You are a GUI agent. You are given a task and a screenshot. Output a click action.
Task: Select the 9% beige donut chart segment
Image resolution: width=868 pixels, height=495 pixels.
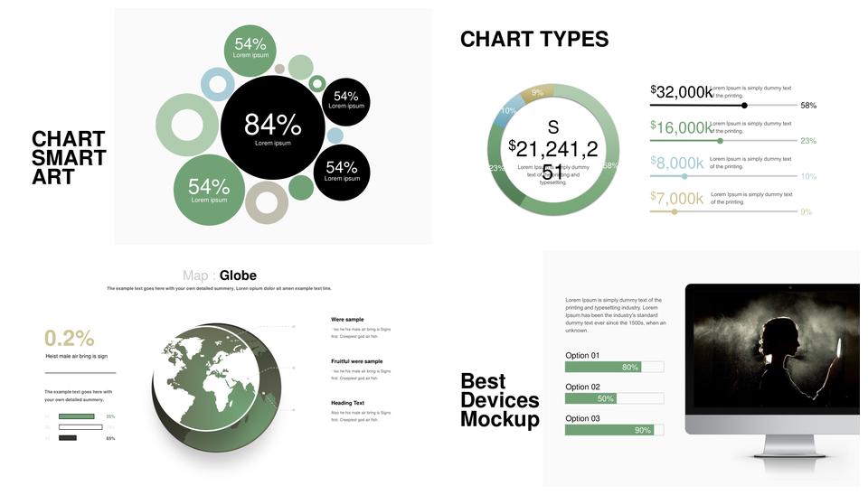point(537,92)
